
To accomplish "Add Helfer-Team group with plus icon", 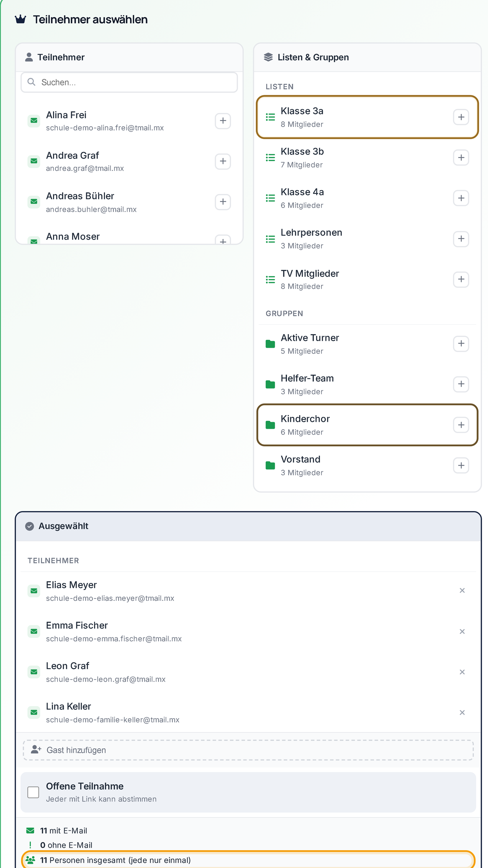I will [x=461, y=384].
